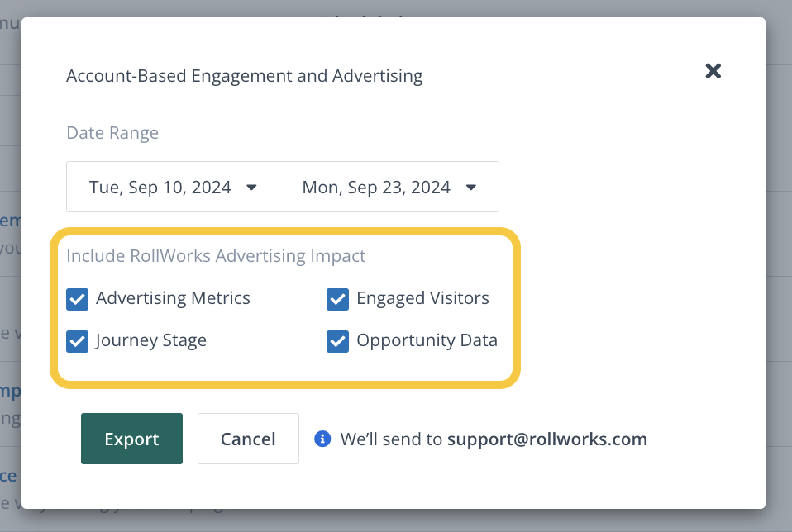Click the Include RollWorks Advertising Impact heading
792x532 pixels.
click(216, 256)
